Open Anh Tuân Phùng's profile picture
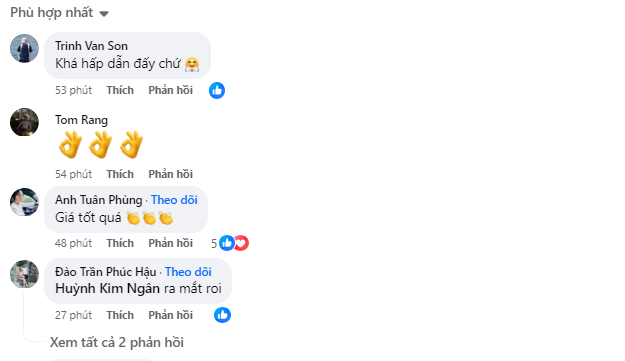The image size is (625, 361). point(24,202)
